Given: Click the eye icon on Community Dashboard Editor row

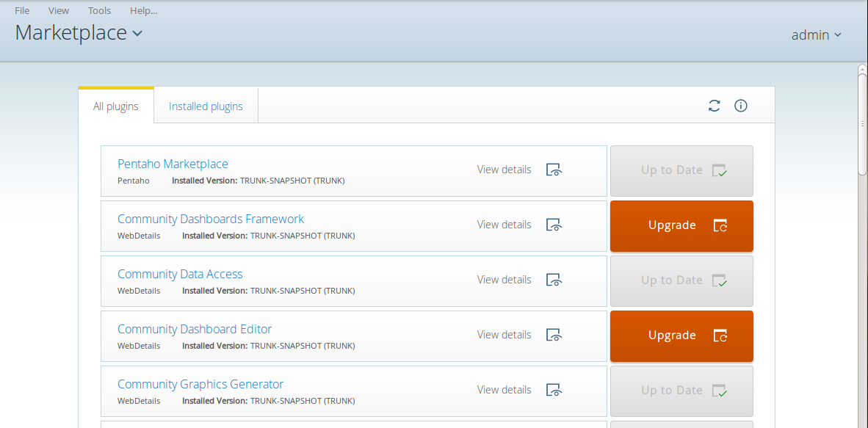Looking at the screenshot, I should click(554, 335).
